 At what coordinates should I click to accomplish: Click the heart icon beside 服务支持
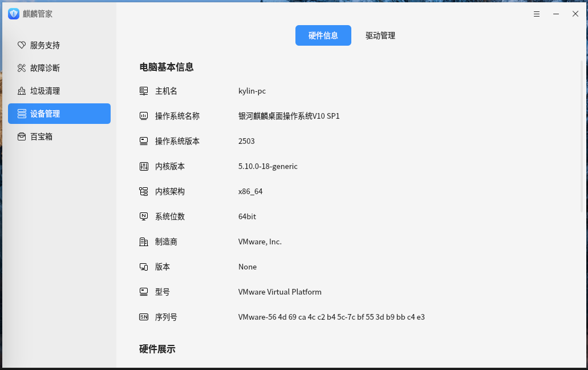22,45
